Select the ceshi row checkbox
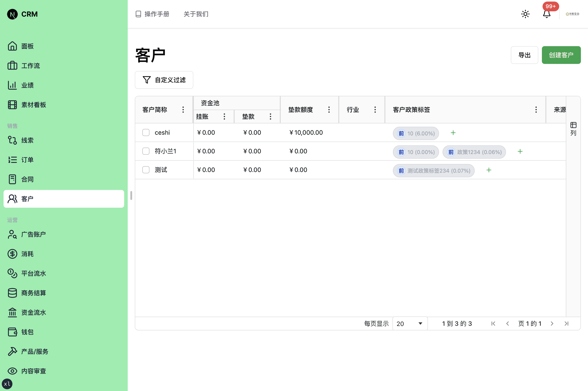 click(146, 132)
